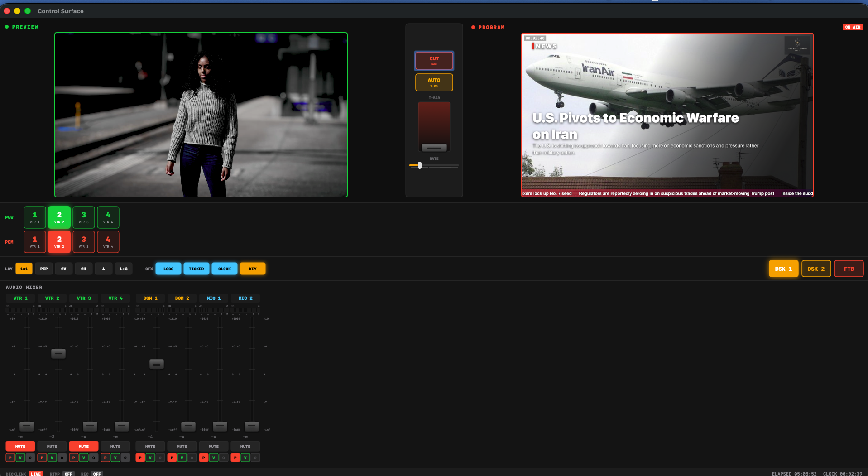
Task: Click the BGM 1 channel label
Action: tap(150, 298)
